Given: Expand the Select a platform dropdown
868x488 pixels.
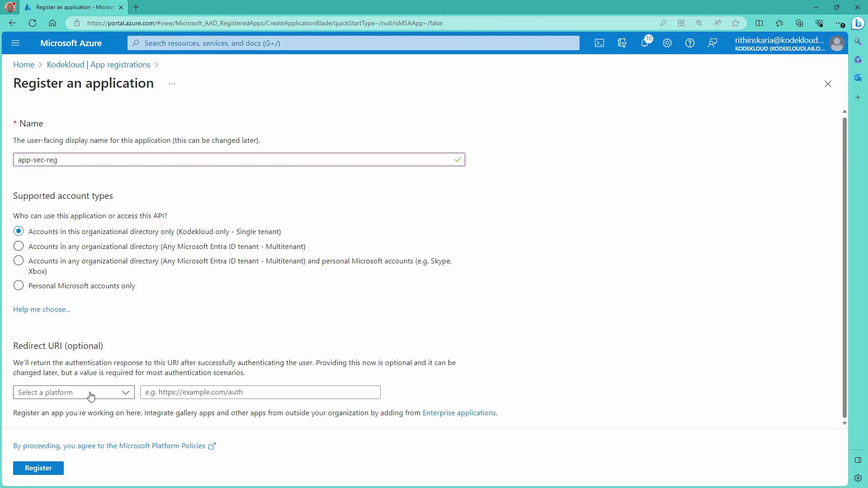Looking at the screenshot, I should click(74, 392).
